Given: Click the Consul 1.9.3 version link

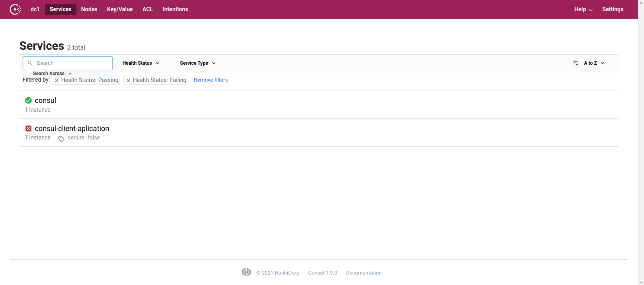Looking at the screenshot, I should (x=322, y=273).
